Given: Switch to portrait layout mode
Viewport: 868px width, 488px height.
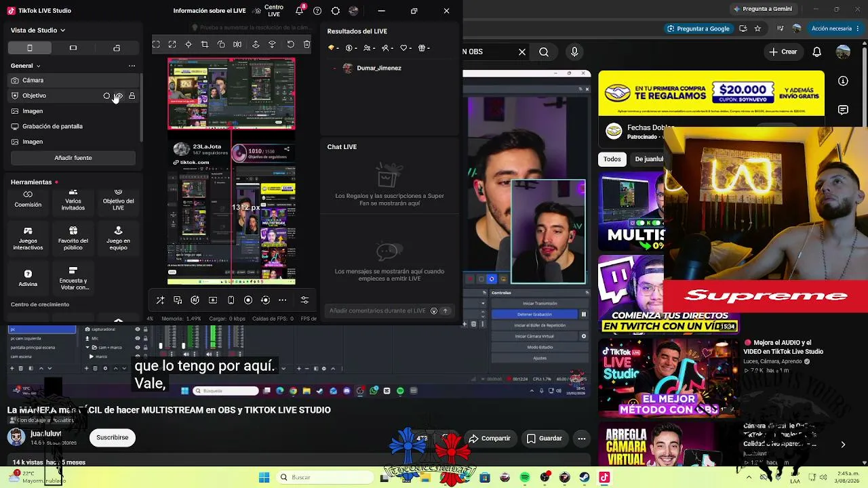Looking at the screenshot, I should 30,48.
